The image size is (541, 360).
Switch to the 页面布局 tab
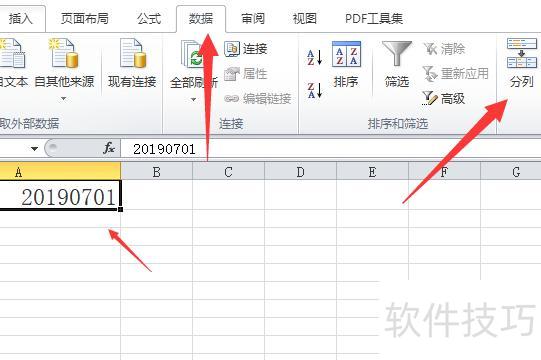(85, 18)
